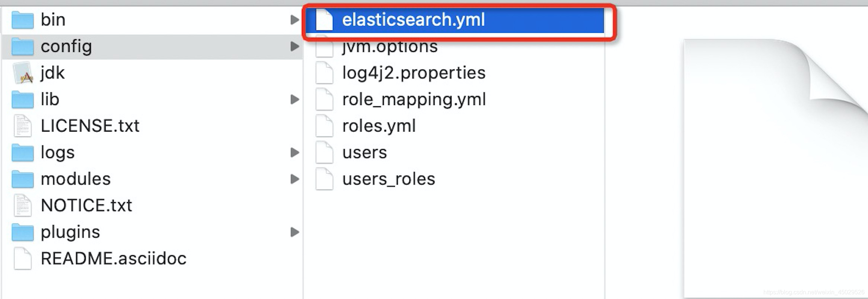Expand the logs folder arrow
The width and height of the screenshot is (868, 299).
click(295, 152)
